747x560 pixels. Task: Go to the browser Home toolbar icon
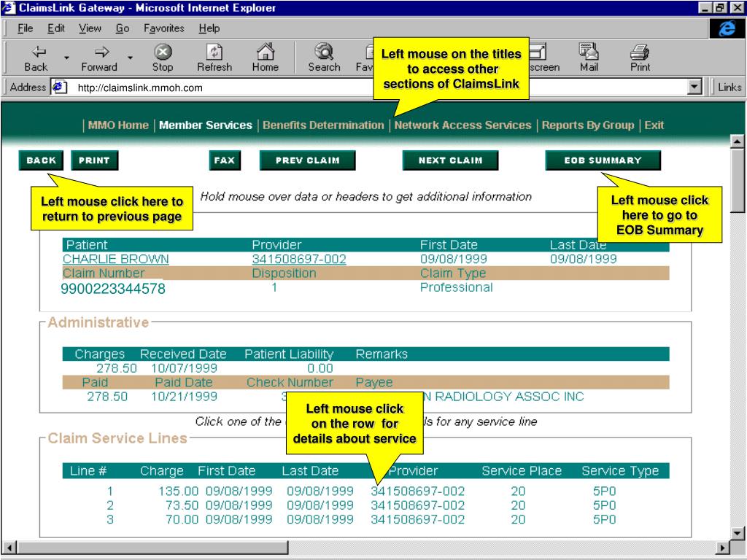[266, 52]
